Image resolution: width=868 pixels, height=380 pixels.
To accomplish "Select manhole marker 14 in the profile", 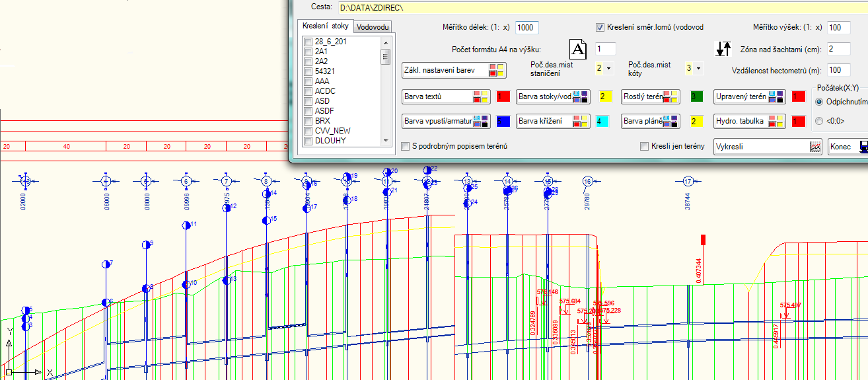I will pyautogui.click(x=507, y=180).
